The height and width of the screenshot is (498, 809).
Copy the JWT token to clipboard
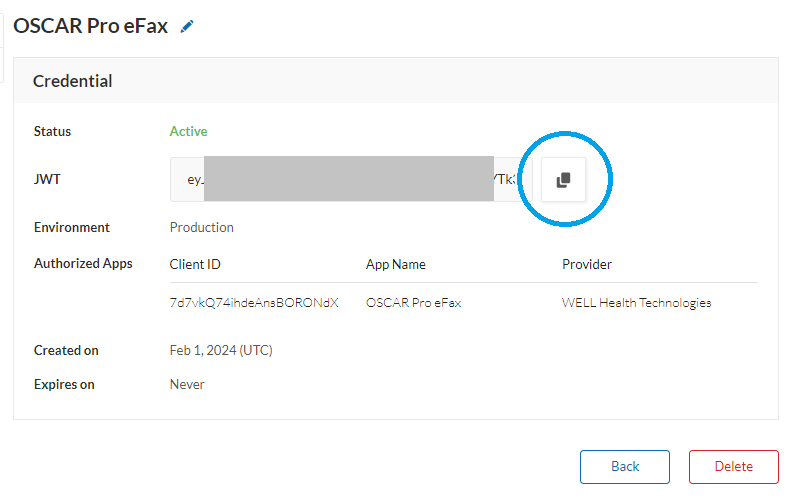pos(563,180)
